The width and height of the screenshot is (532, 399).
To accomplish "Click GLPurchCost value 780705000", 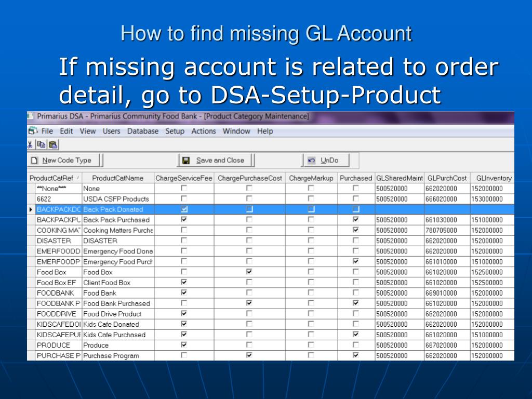I will pos(447,230).
